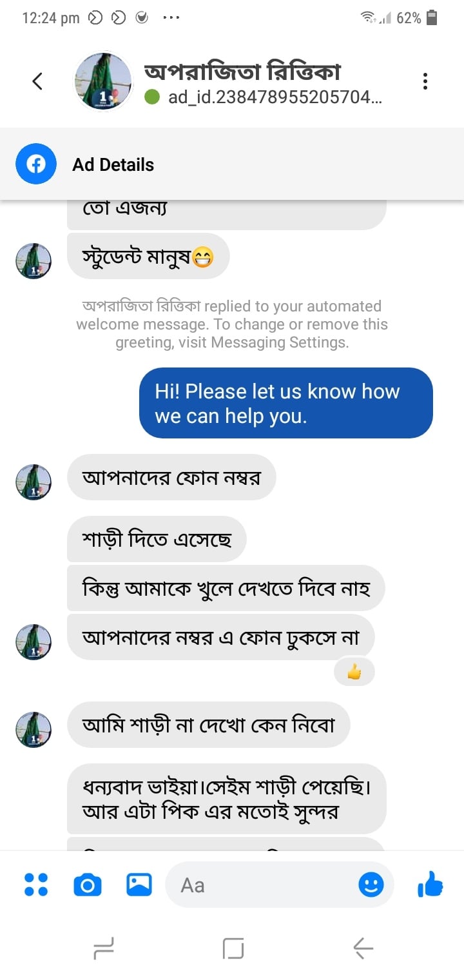
Task: Tap the thumbs-up reaction on message
Action: (x=354, y=673)
